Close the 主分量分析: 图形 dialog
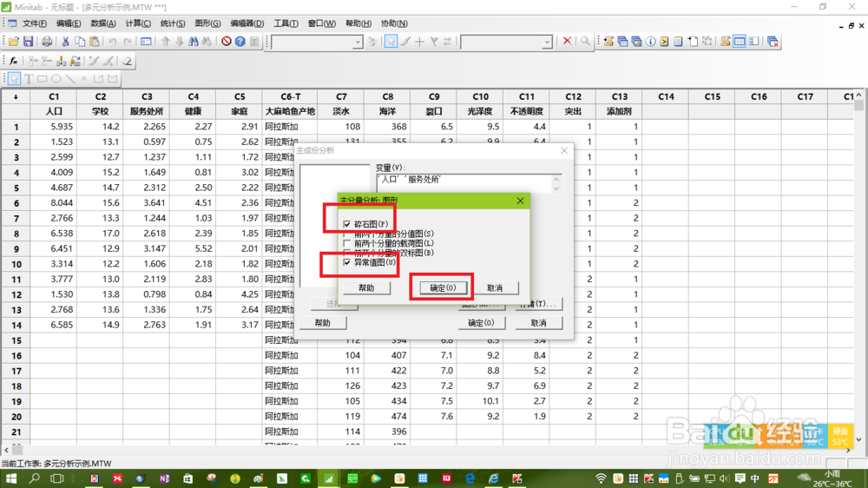Screen dimensions: 868x488 coord(520,201)
